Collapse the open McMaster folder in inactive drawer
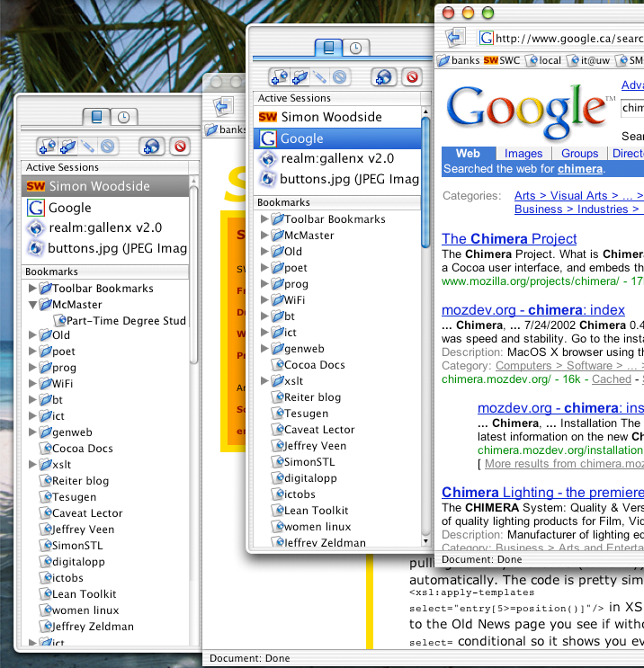The width and height of the screenshot is (644, 668). pyautogui.click(x=32, y=305)
